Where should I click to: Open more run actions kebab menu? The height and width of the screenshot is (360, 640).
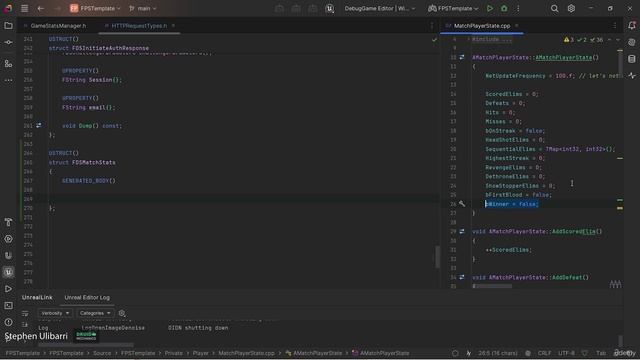coord(518,8)
